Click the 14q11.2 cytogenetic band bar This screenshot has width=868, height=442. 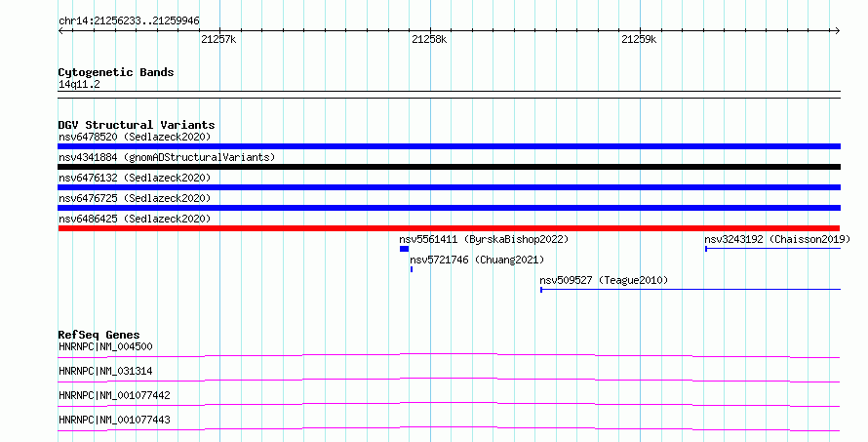pos(449,95)
